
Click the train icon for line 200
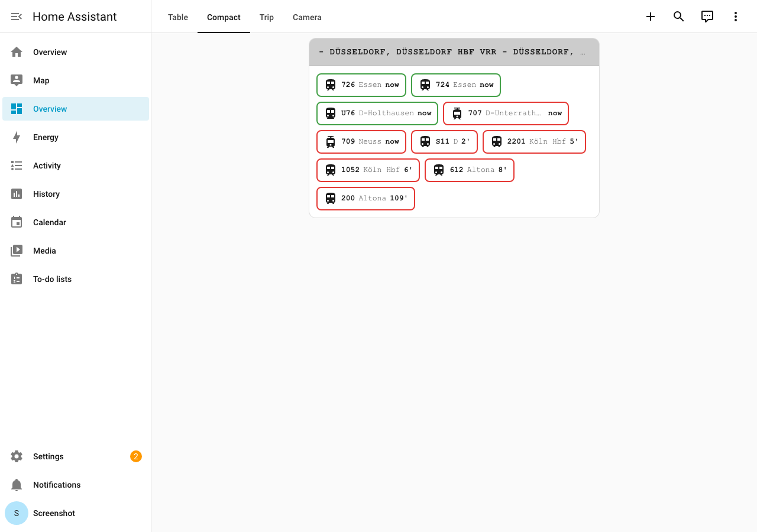click(331, 198)
